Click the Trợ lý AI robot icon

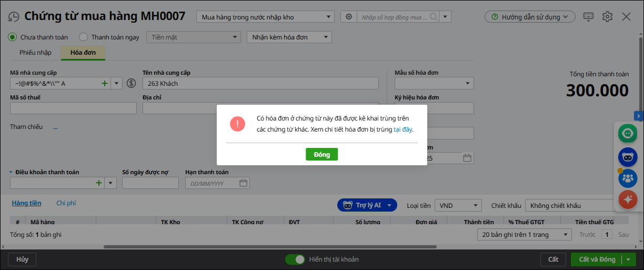(347, 205)
